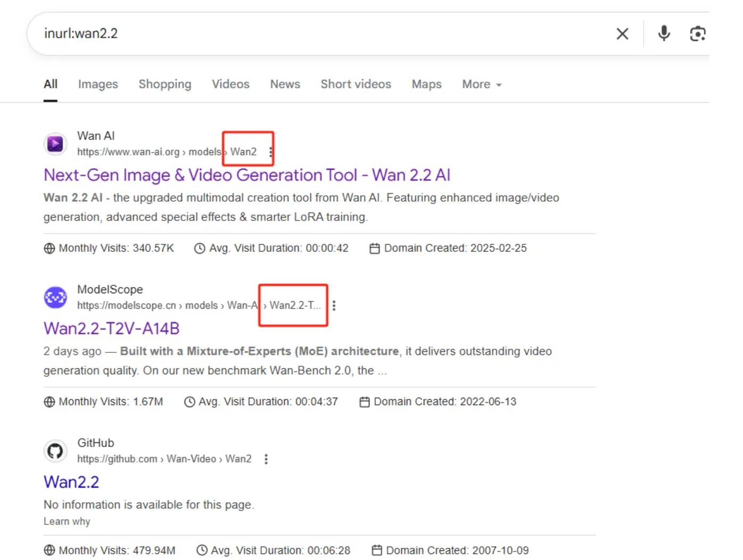Clear the search box with X icon
The image size is (743, 560).
pyautogui.click(x=622, y=34)
